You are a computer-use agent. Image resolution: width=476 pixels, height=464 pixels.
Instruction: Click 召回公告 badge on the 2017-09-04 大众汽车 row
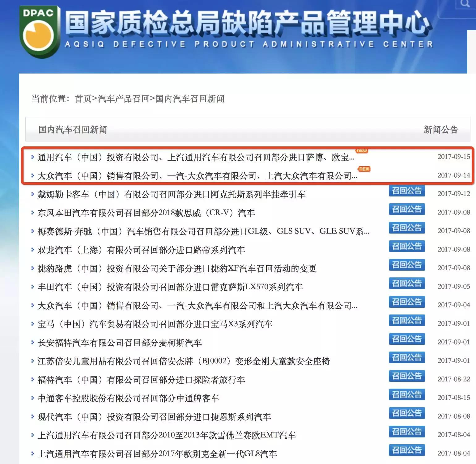point(407,302)
